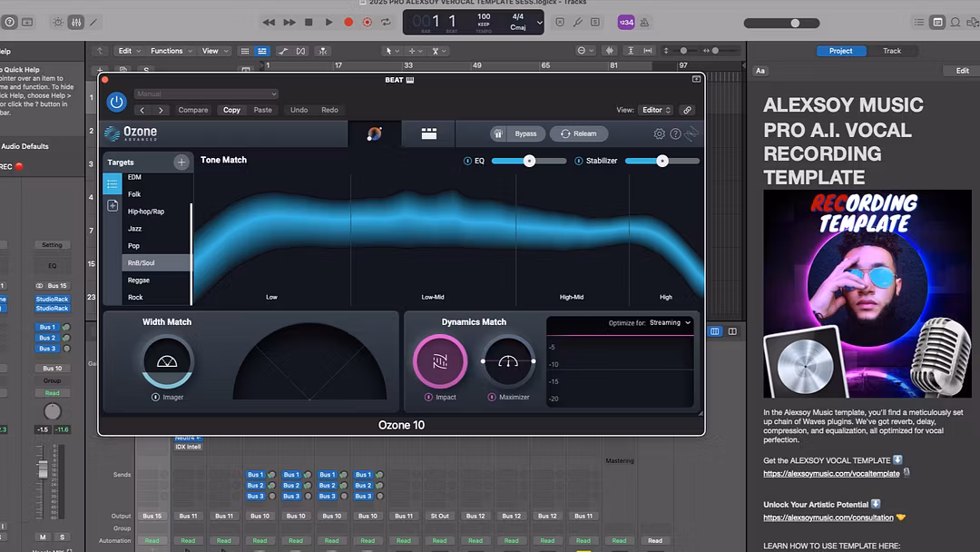Expand the LCD display mode chevron

point(539,23)
